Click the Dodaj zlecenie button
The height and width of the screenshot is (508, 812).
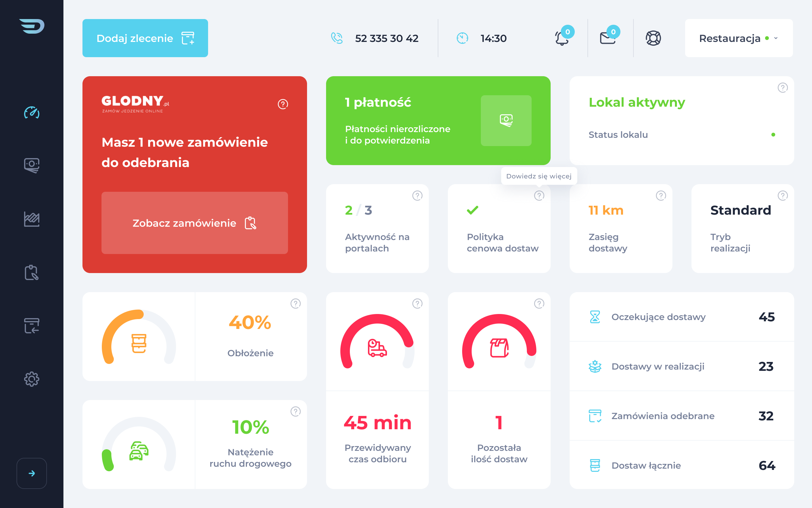point(145,38)
